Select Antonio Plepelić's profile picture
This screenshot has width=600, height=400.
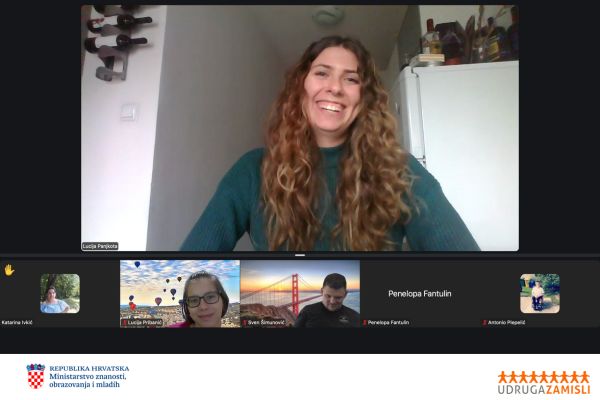(x=540, y=293)
